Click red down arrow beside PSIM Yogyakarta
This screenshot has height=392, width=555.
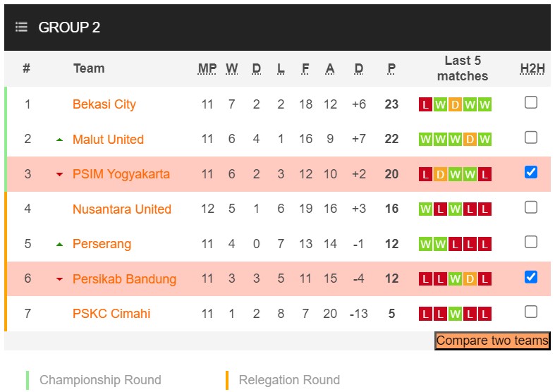(60, 174)
